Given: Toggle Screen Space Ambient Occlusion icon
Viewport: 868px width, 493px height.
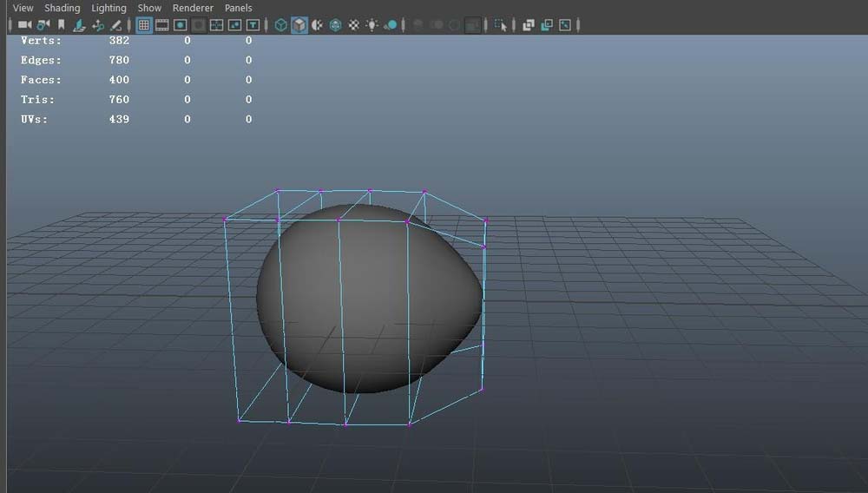Looking at the screenshot, I should (418, 25).
